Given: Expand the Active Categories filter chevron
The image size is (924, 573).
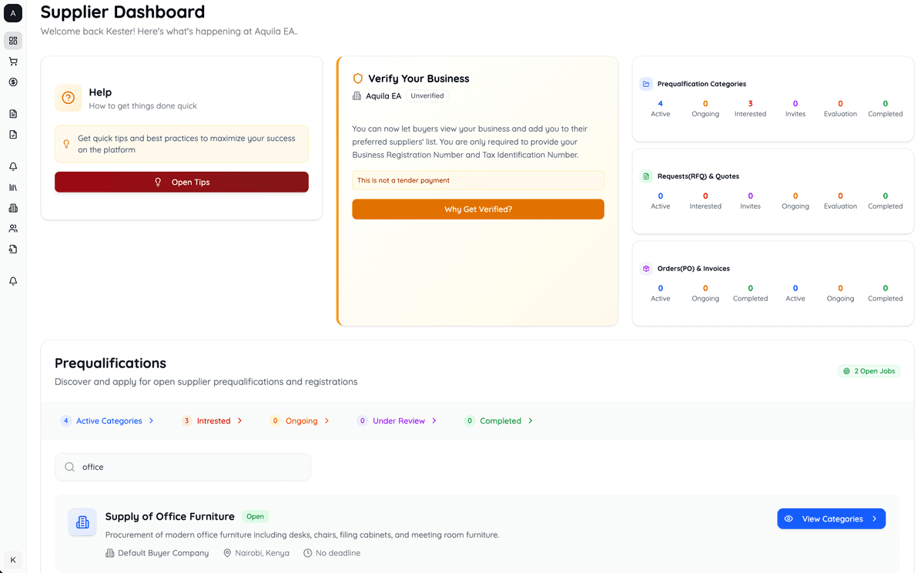Looking at the screenshot, I should [152, 421].
